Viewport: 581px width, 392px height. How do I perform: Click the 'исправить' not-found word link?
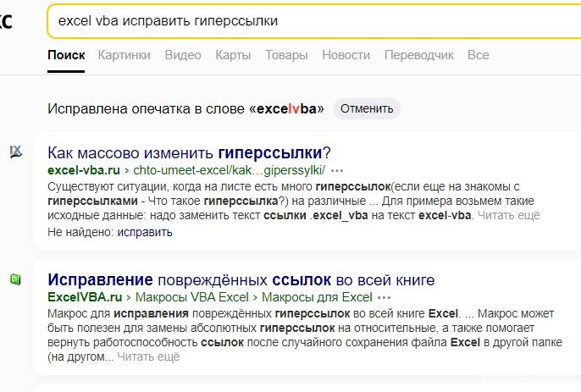coord(145,232)
